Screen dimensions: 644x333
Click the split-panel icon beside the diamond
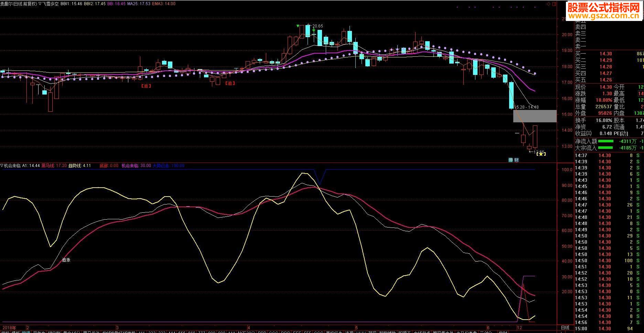554,4
